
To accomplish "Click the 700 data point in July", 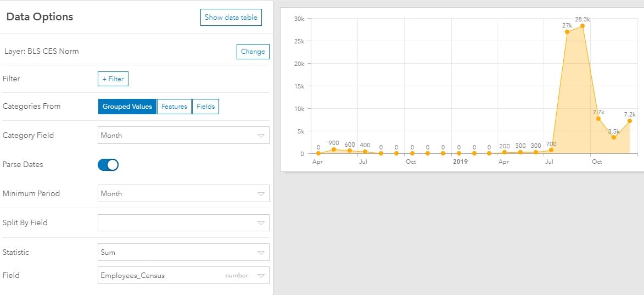I will pyautogui.click(x=551, y=150).
